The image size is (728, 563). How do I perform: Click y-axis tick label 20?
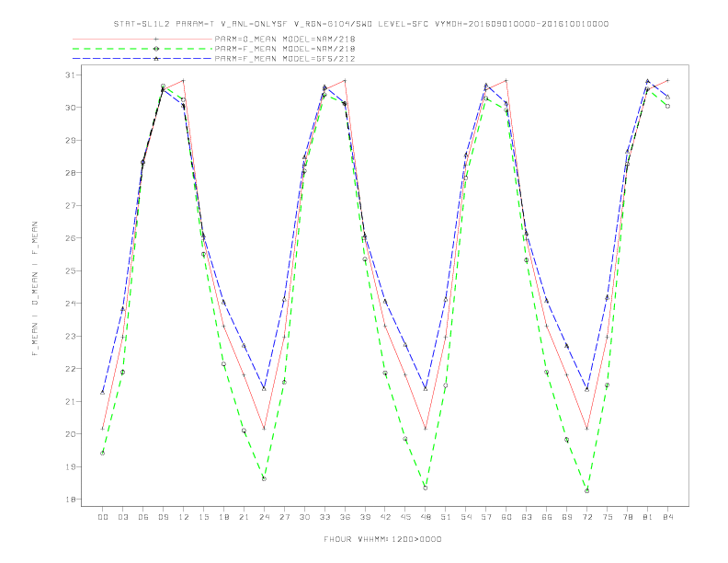click(x=71, y=434)
